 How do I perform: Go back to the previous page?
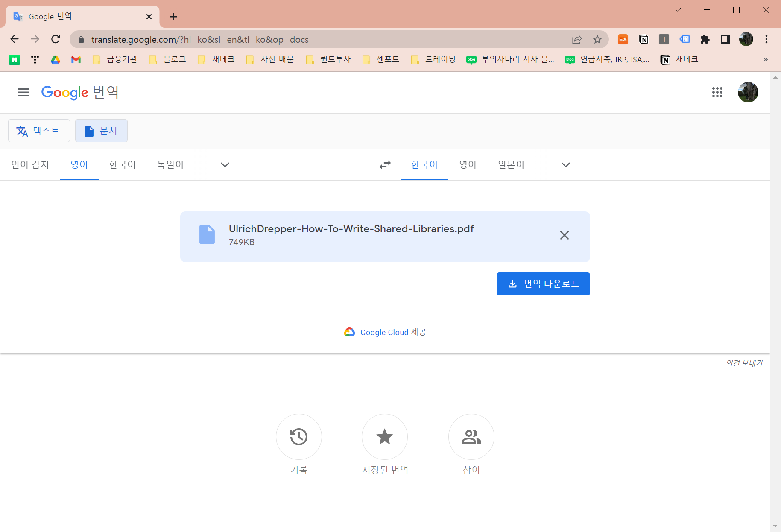point(15,39)
